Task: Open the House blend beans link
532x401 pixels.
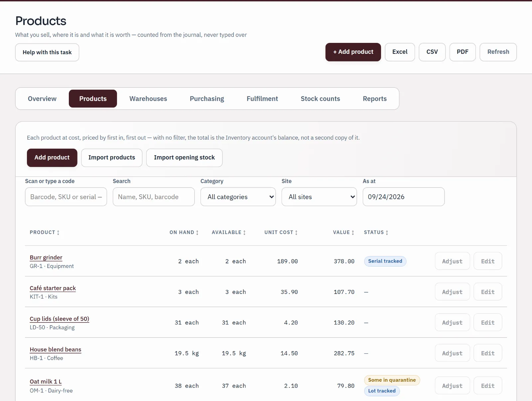Action: click(56, 349)
